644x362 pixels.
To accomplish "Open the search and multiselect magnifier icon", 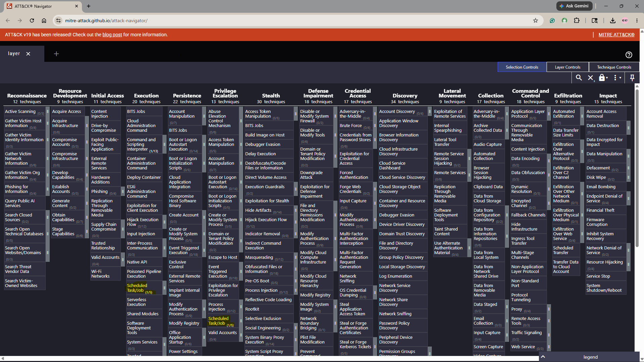I will tap(579, 78).
